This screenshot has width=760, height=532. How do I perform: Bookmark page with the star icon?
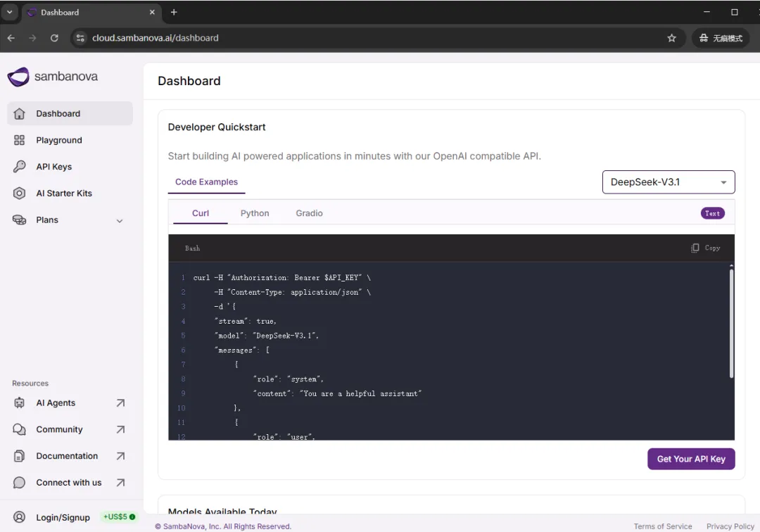(x=671, y=38)
